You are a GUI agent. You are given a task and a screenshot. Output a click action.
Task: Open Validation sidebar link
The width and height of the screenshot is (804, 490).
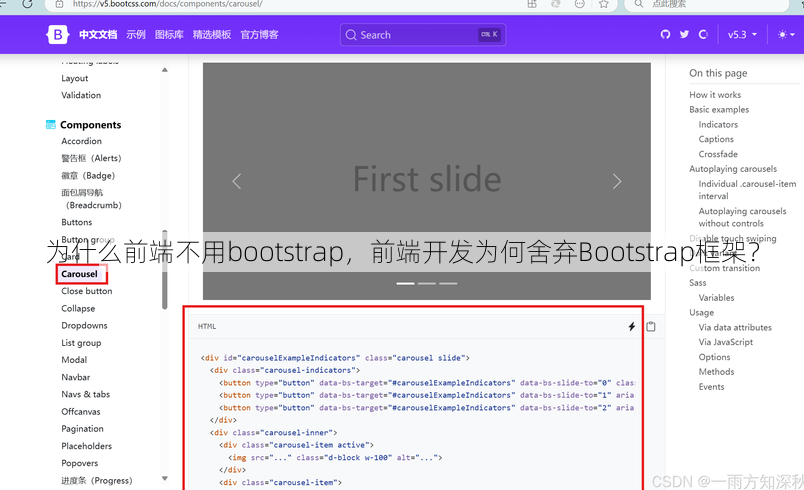(81, 95)
